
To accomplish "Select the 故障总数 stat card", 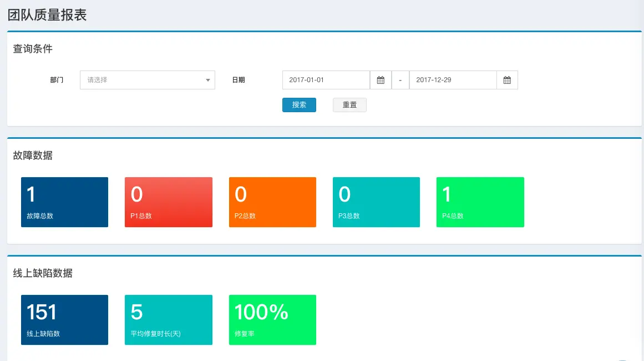I will [64, 202].
